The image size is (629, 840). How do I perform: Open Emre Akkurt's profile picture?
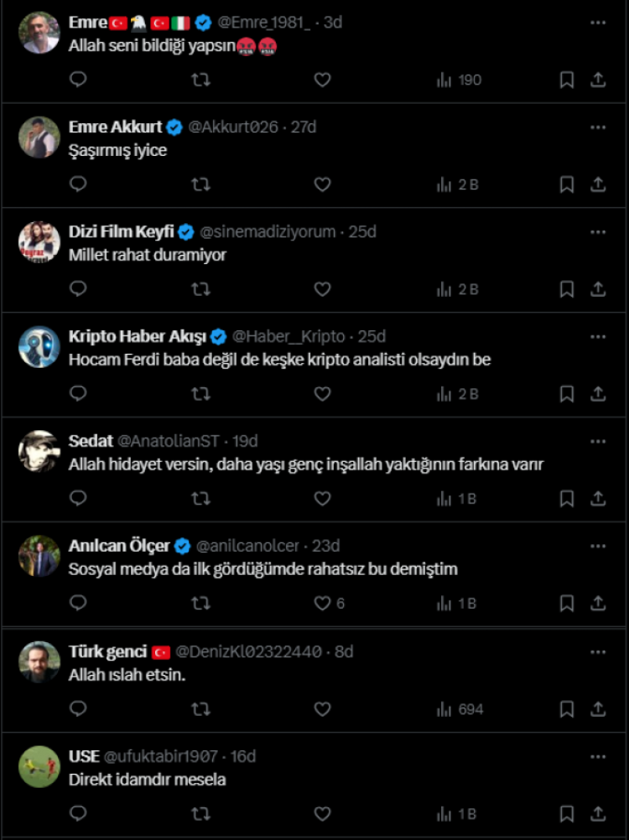39,137
